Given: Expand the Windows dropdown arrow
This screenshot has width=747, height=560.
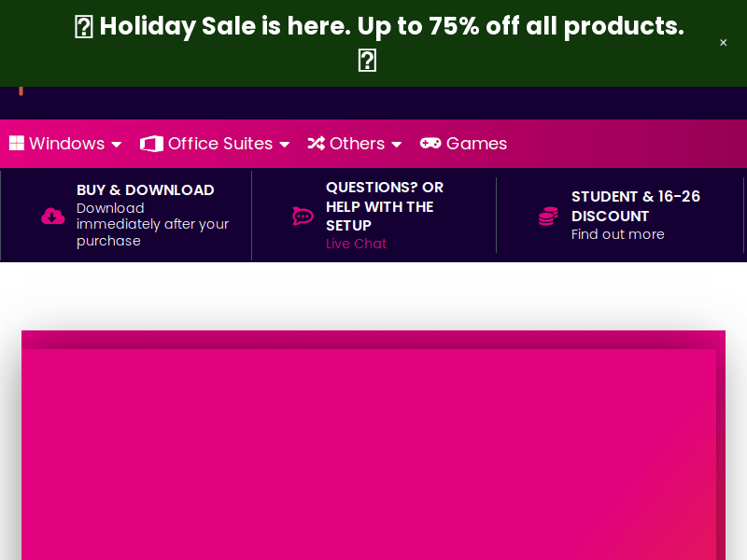Looking at the screenshot, I should tap(117, 145).
